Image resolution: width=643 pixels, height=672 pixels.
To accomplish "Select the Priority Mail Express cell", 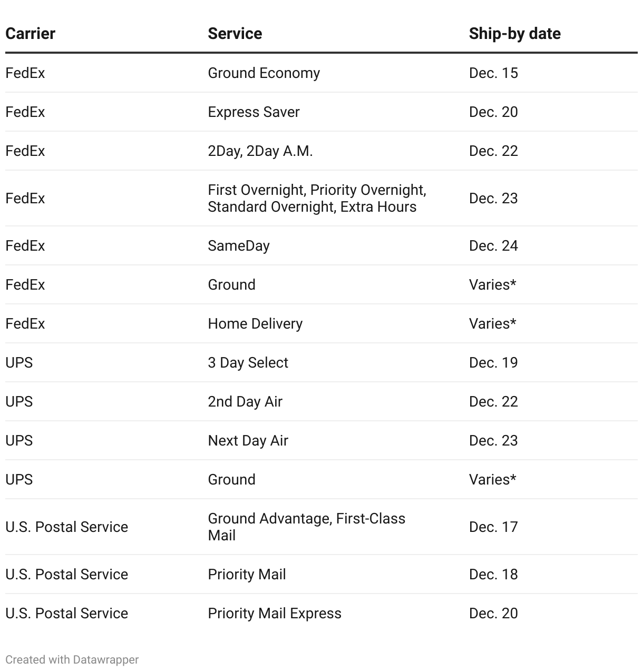I will (x=274, y=614).
